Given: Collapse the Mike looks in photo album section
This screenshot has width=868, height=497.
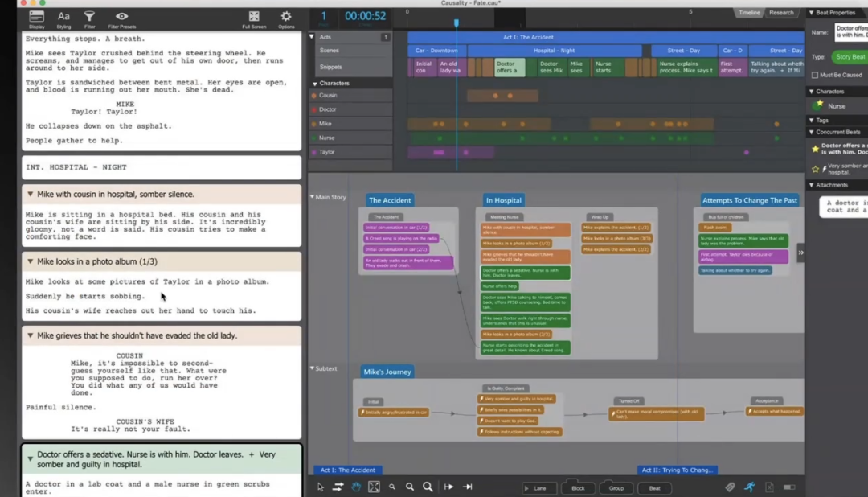Looking at the screenshot, I should point(31,262).
